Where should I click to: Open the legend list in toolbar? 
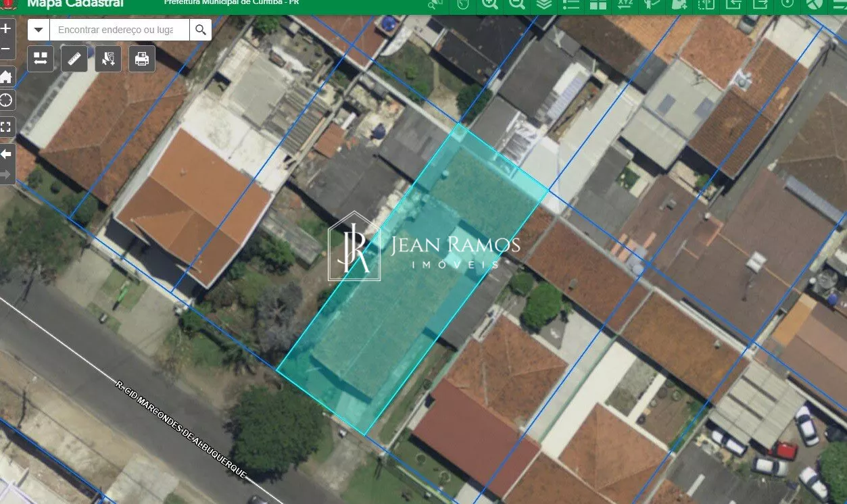pyautogui.click(x=571, y=4)
